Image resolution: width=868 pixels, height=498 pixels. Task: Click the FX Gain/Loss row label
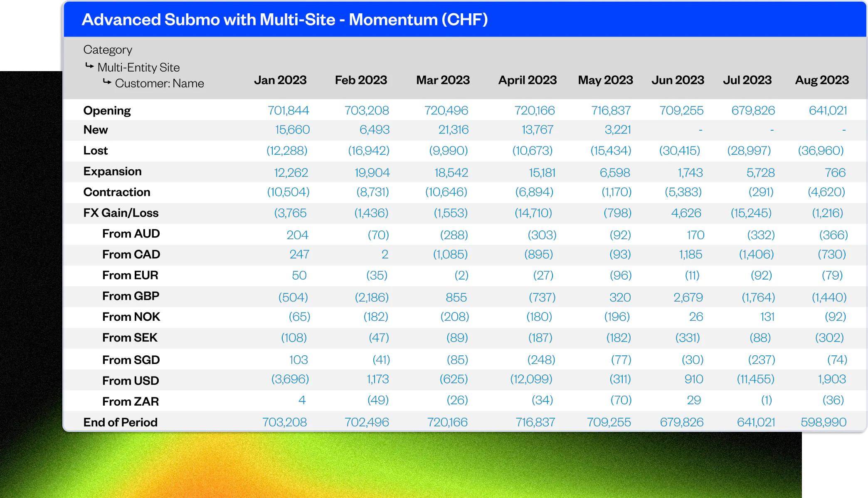[121, 213]
